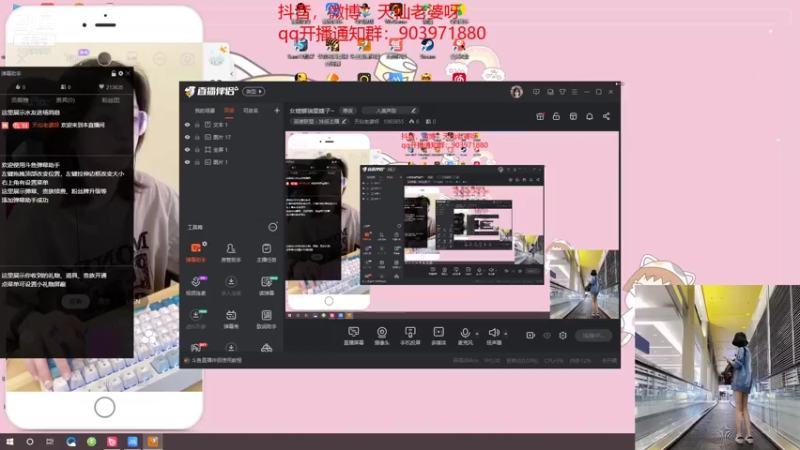Select the 文本 1 layer name
Image resolution: width=800 pixels, height=450 pixels.
pyautogui.click(x=220, y=124)
